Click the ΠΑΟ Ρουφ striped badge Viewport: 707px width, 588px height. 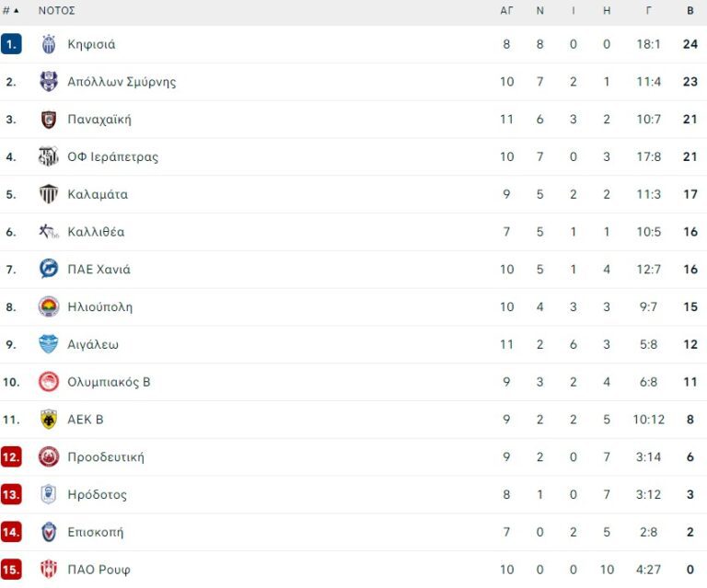[x=49, y=570]
